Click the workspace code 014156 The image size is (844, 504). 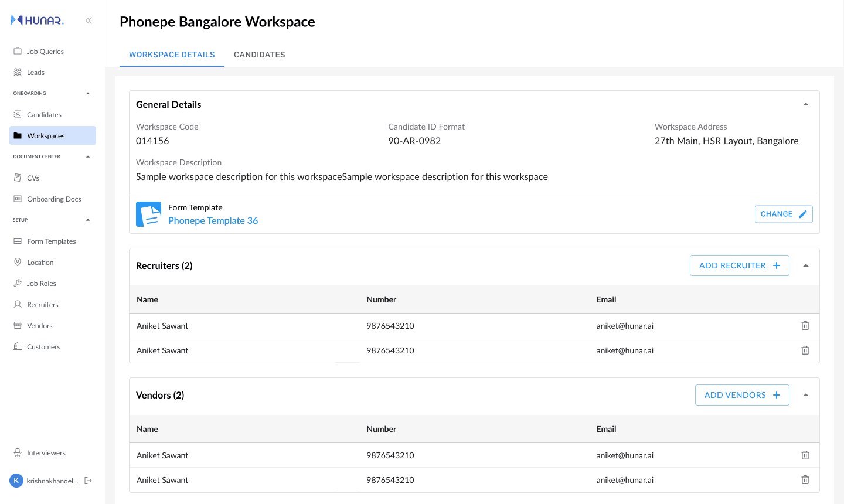pyautogui.click(x=152, y=141)
